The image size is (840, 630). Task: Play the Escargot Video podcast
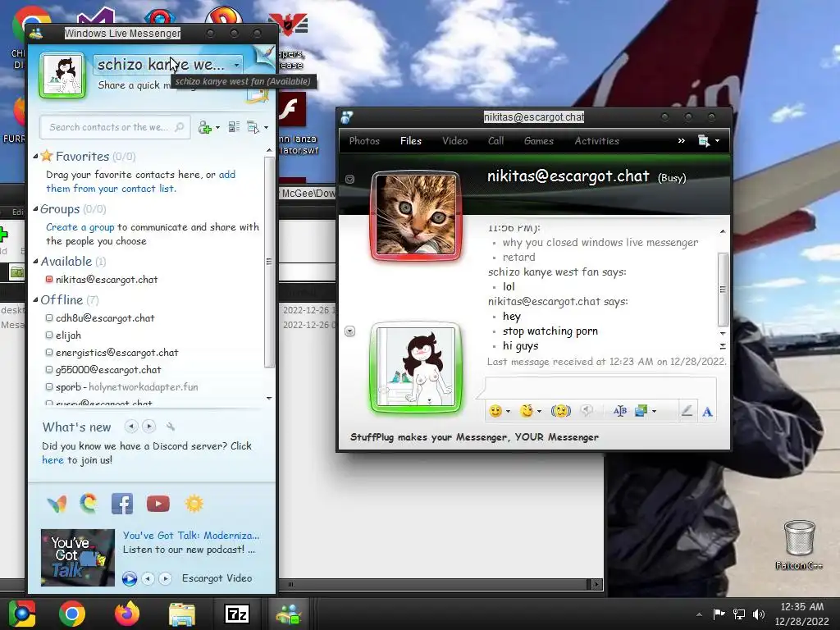pos(129,578)
